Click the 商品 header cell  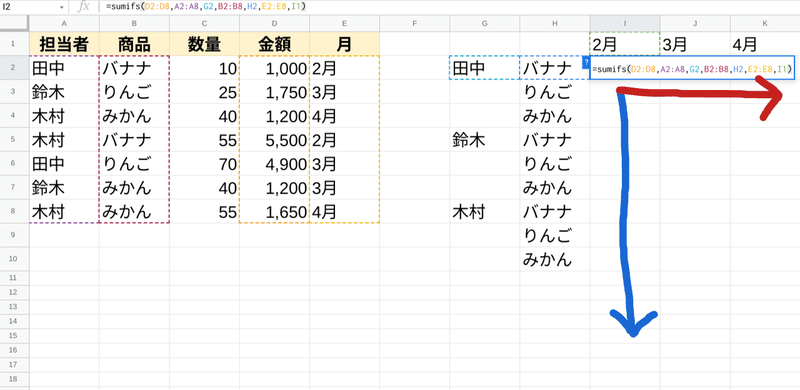click(x=134, y=44)
